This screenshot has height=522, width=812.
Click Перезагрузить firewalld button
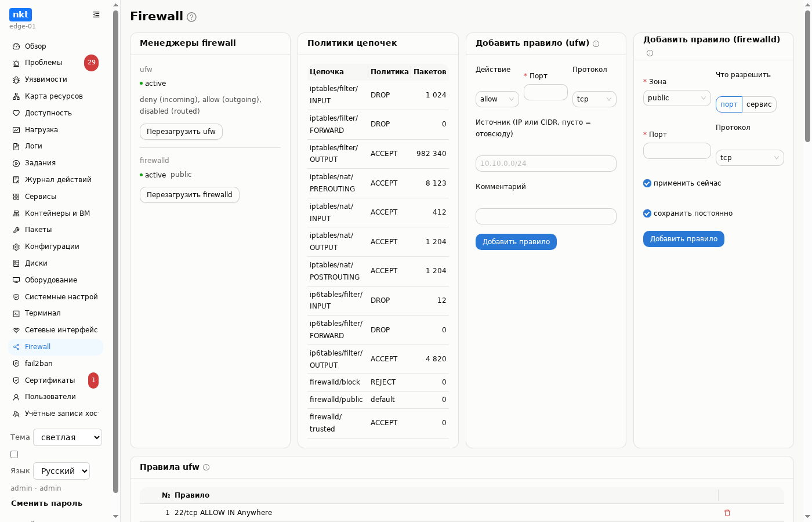click(190, 195)
